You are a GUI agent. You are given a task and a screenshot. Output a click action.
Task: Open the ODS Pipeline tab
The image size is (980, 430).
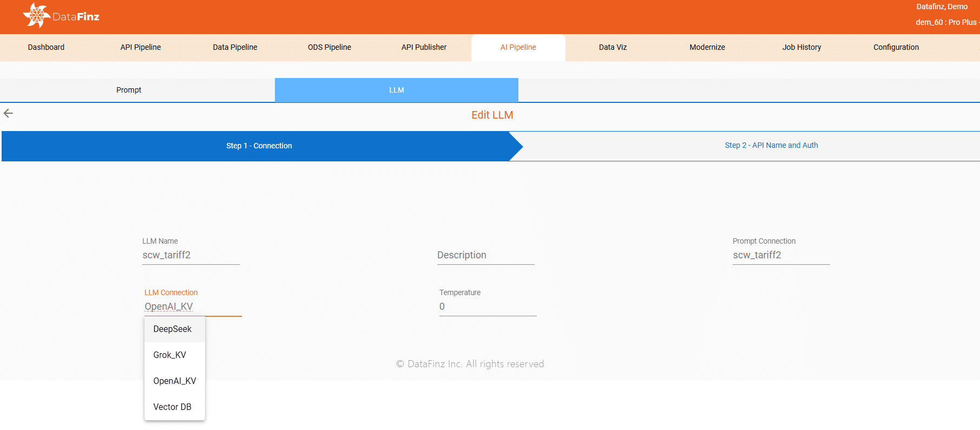pos(330,48)
